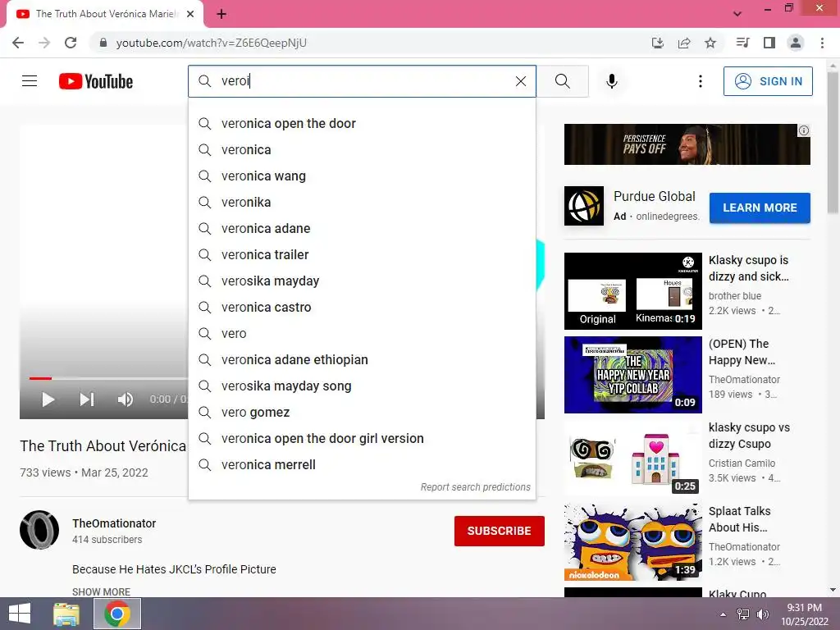Show hidden system tray icons
This screenshot has width=840, height=630.
(723, 614)
